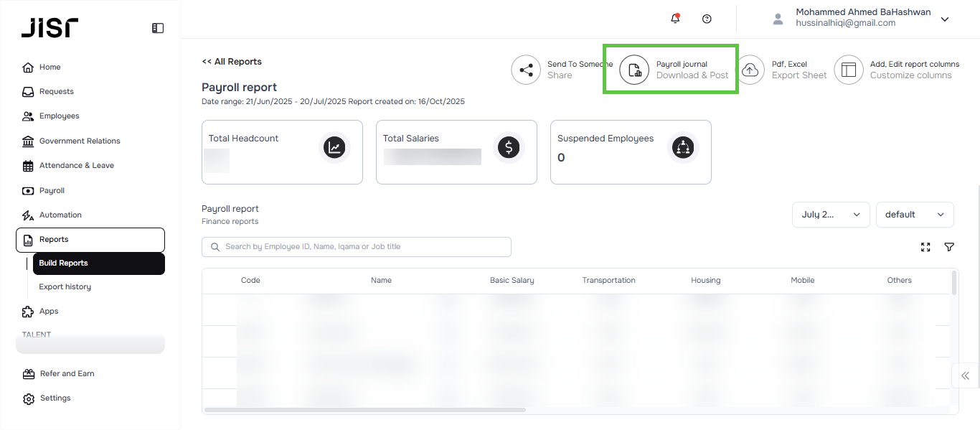Screen dimensions: 980x430
Task: Open Attendance & Leave in the sidebar
Action: point(76,166)
